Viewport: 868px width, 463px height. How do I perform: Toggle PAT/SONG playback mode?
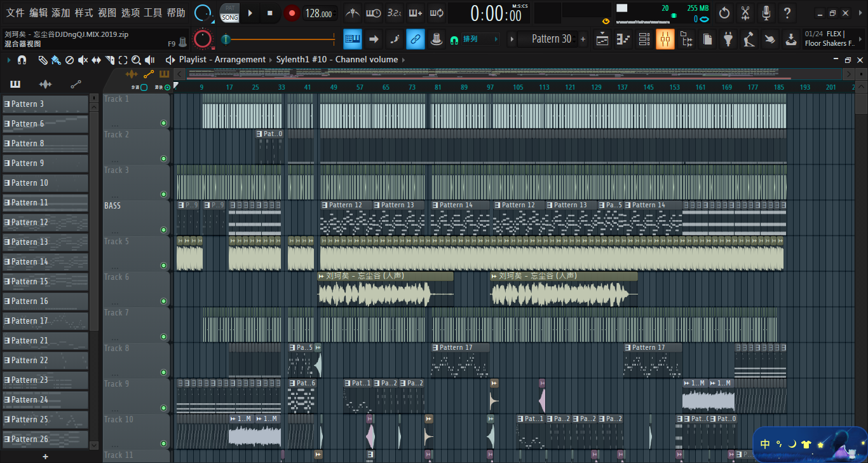229,13
